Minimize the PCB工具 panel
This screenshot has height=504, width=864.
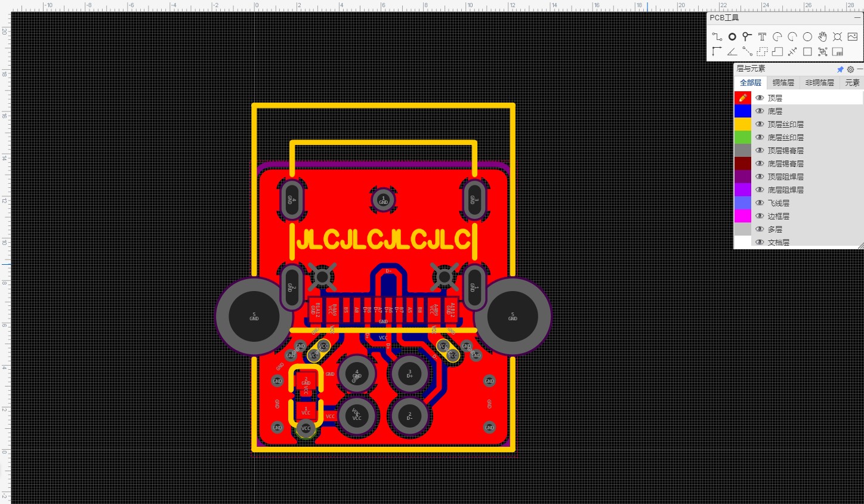pyautogui.click(x=857, y=18)
